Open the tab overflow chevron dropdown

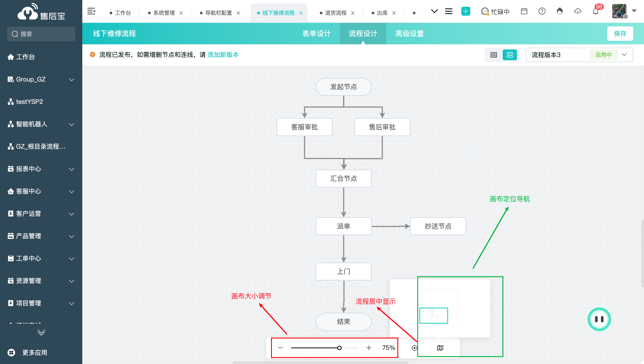click(x=434, y=11)
